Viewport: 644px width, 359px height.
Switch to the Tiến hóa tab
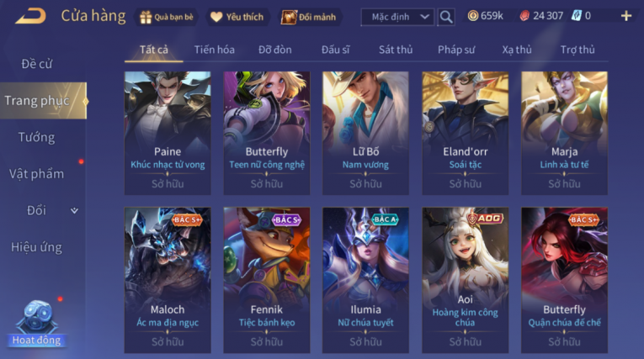coord(215,50)
